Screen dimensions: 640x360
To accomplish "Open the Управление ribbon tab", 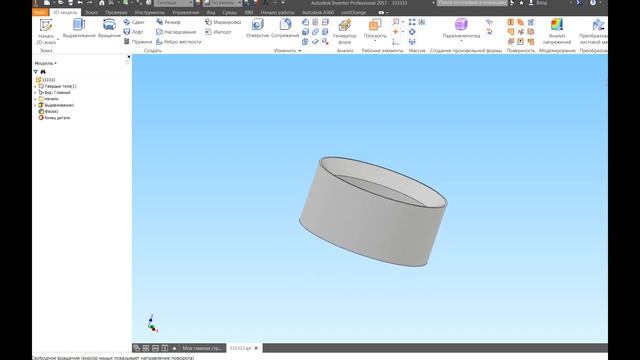I will point(185,12).
